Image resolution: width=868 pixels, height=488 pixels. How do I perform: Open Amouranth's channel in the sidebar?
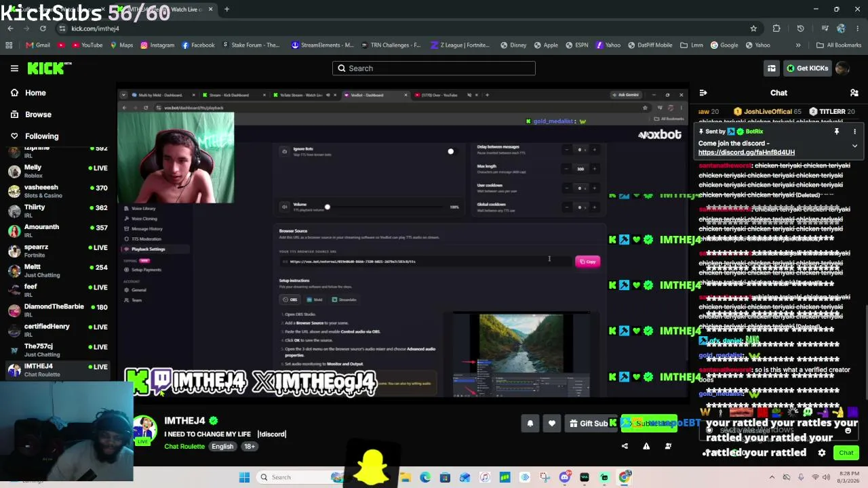[58, 230]
